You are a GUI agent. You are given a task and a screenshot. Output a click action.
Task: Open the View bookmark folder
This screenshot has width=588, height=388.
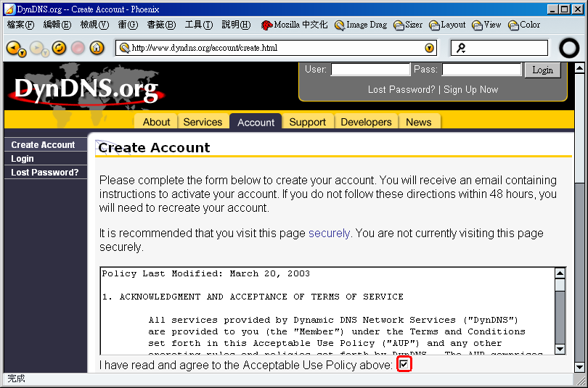[x=486, y=25]
